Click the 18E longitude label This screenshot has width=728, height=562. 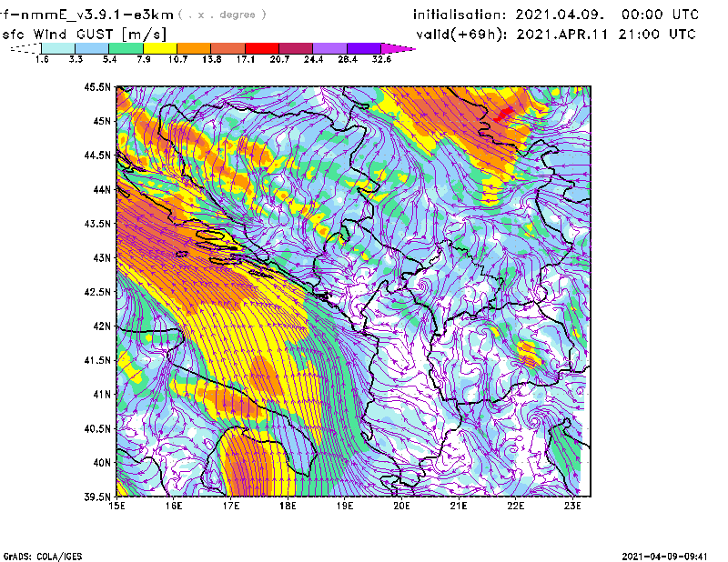[x=288, y=506]
